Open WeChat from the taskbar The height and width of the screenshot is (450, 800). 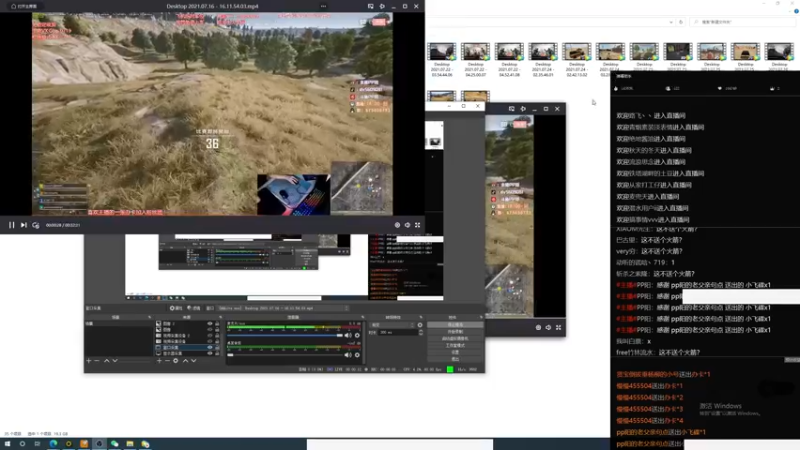[114, 444]
